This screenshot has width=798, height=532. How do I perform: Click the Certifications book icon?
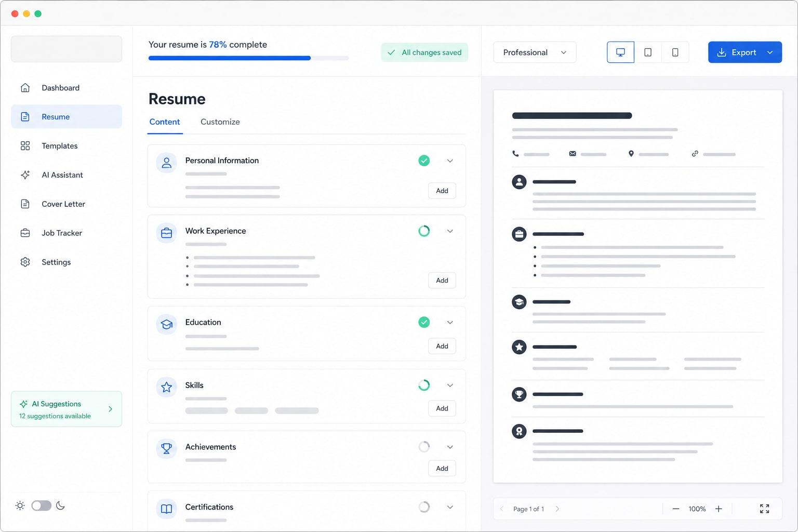click(166, 509)
